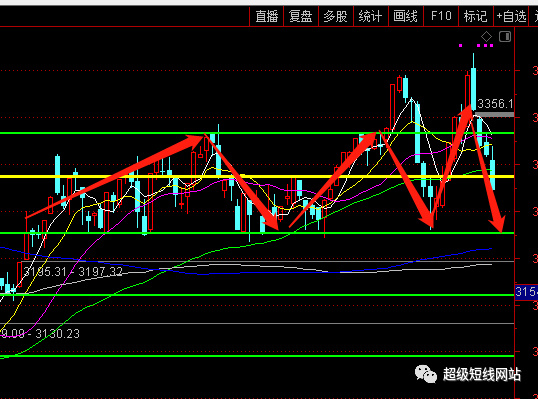Click the blue highlighted 315 price axis label
The width and height of the screenshot is (538, 399).
coord(526,292)
